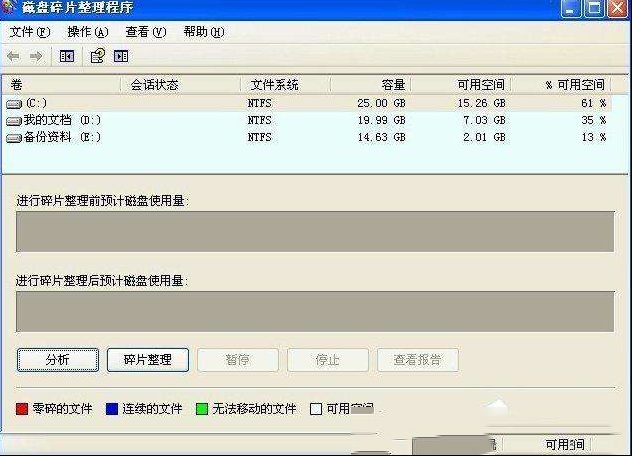Click the 分析 button
Image resolution: width=632 pixels, height=456 pixels.
58,360
